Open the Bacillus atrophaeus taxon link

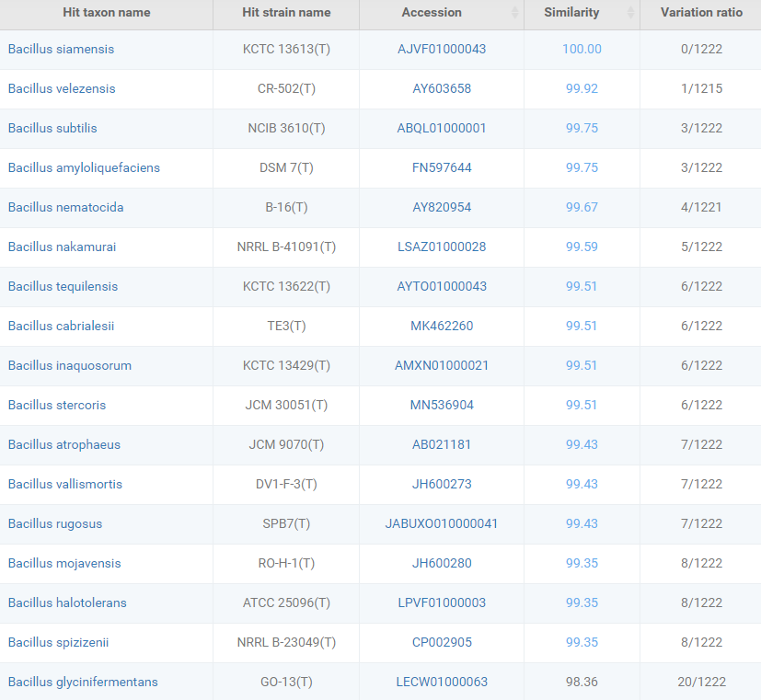(x=64, y=444)
